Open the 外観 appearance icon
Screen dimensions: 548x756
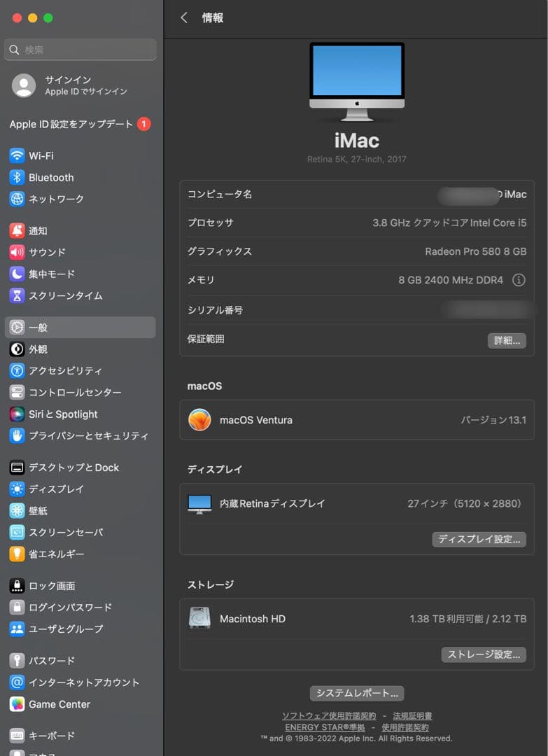click(17, 349)
